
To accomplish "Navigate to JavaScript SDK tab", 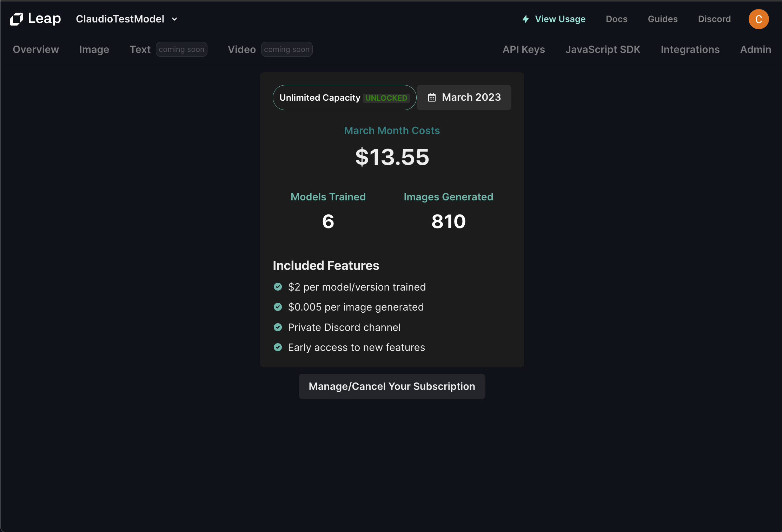I will 603,49.
